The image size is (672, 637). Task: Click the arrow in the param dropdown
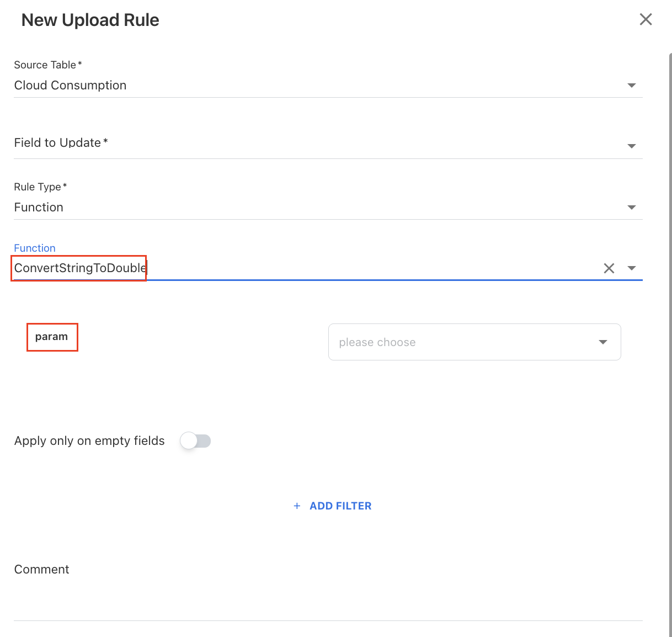(603, 342)
